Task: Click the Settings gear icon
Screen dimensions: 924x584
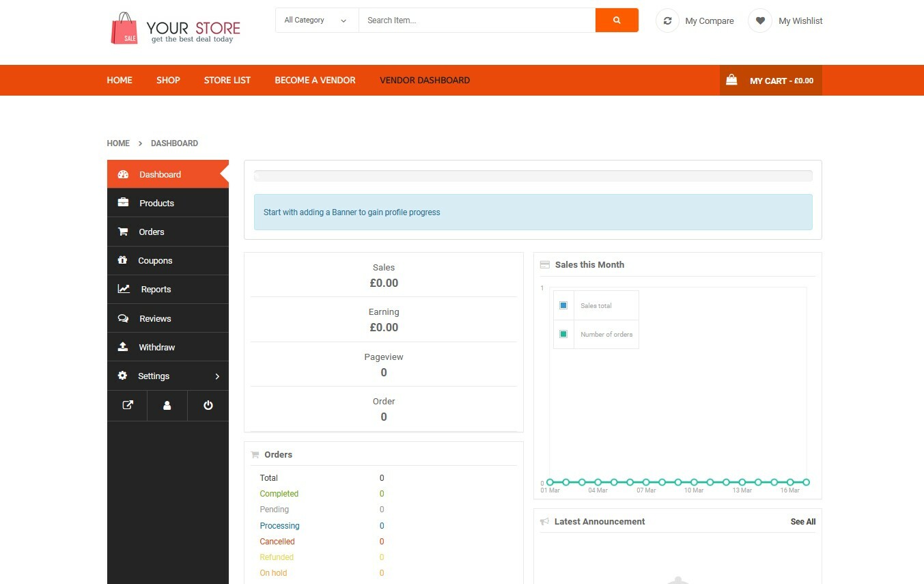Action: [x=122, y=376]
